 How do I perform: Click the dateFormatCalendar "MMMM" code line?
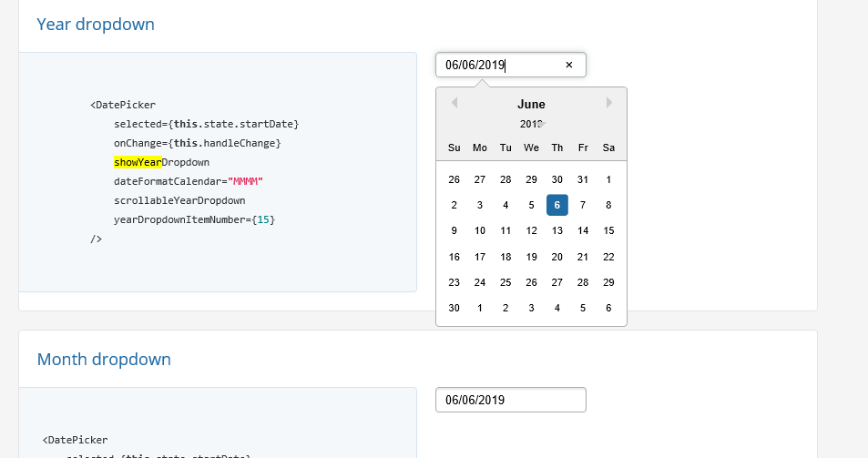pyautogui.click(x=189, y=181)
